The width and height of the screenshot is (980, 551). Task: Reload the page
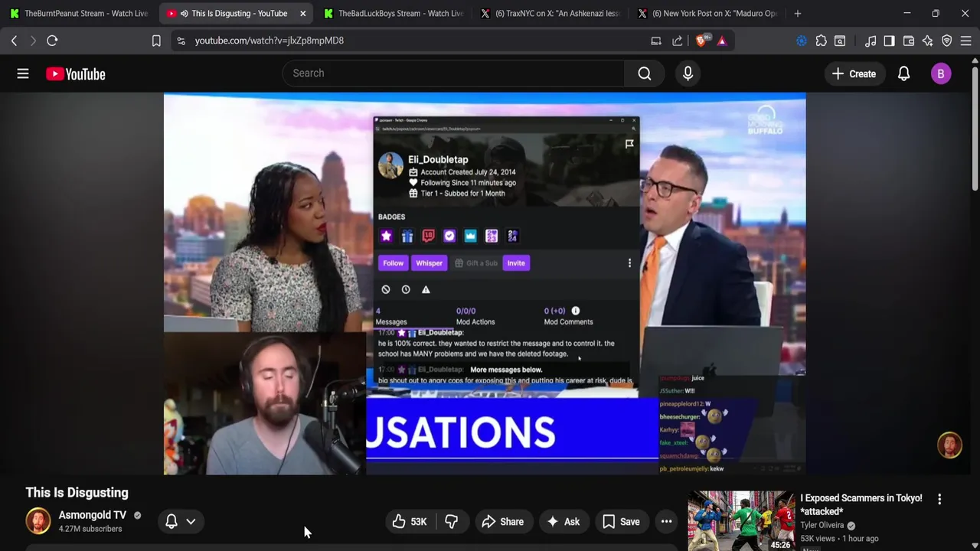click(52, 41)
